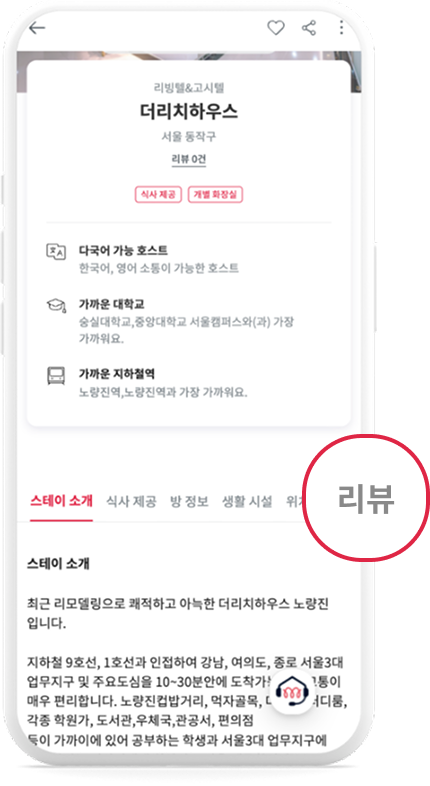Open the 리뷰 0건 link
This screenshot has height=786, width=430.
188,159
